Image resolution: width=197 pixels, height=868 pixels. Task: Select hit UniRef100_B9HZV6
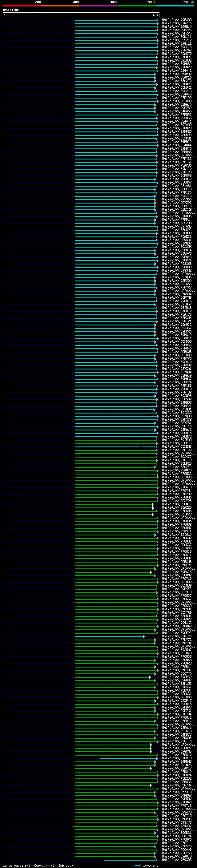coord(177,30)
